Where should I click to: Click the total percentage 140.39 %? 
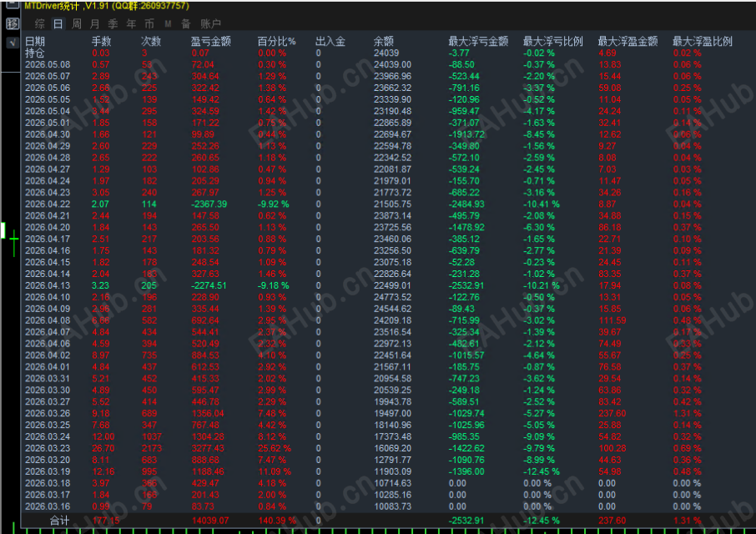click(x=277, y=521)
